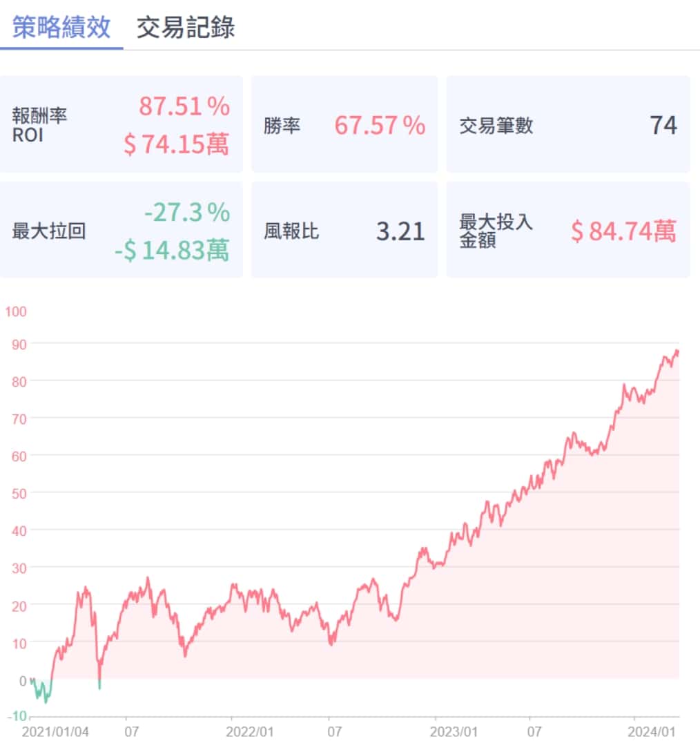Select the $ 74.15萬 profit amount
700x752 pixels.
click(x=177, y=144)
